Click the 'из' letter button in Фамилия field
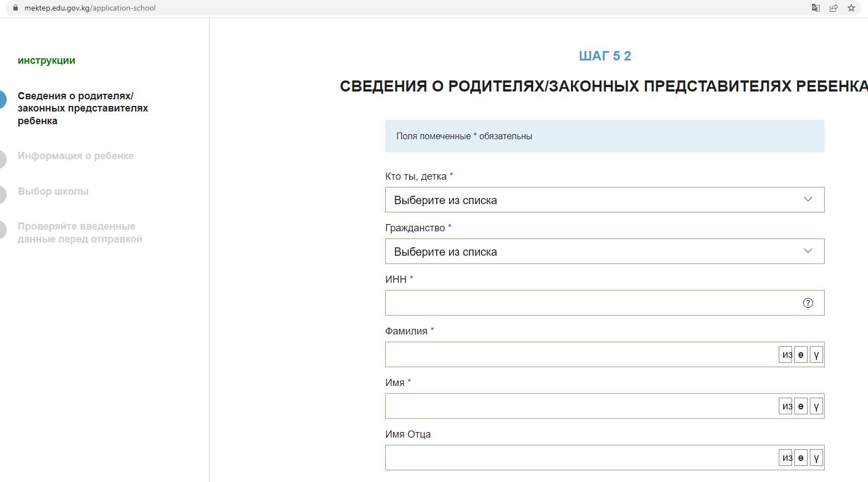Viewport: 868px width, 482px height. (785, 354)
